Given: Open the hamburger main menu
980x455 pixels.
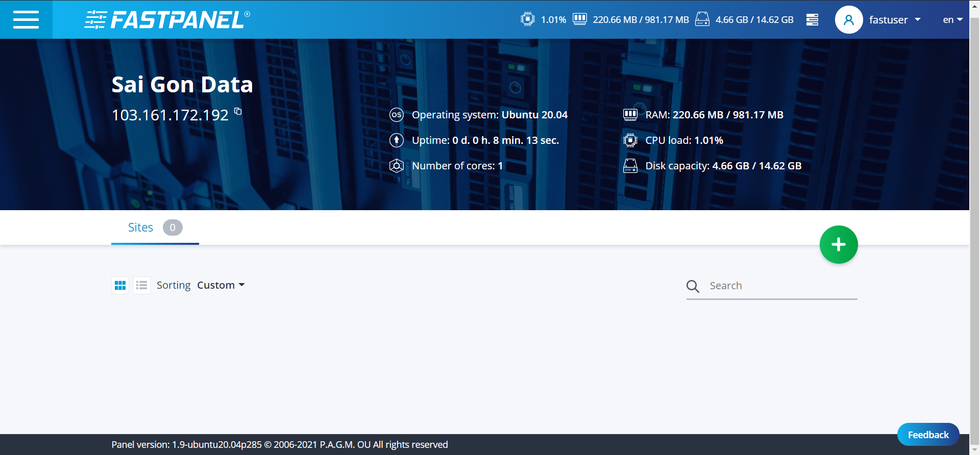Looking at the screenshot, I should (26, 19).
